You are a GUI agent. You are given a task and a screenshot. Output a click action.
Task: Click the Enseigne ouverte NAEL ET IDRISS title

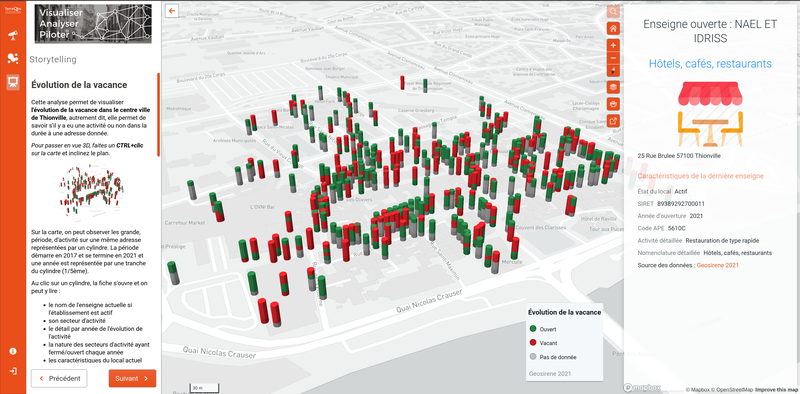coord(710,31)
